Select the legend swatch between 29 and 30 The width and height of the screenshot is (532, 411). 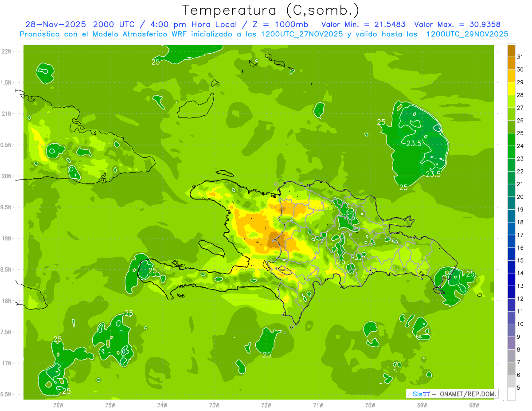pyautogui.click(x=511, y=76)
